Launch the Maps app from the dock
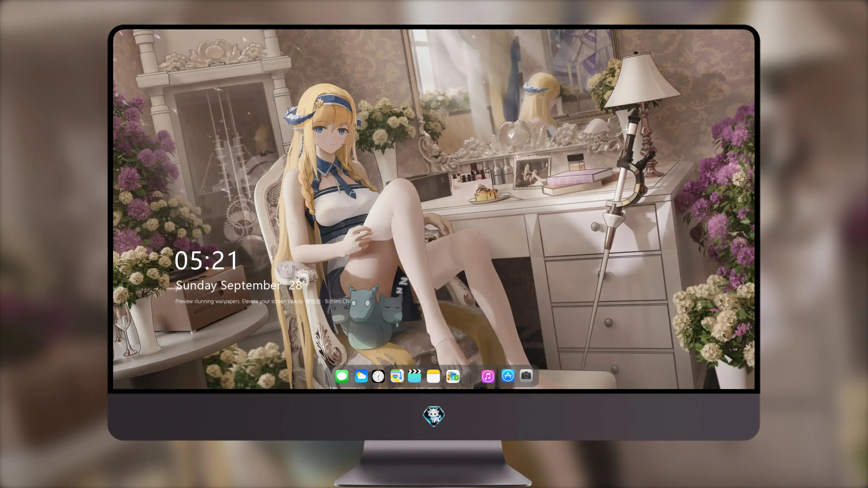The image size is (868, 488). (x=397, y=376)
